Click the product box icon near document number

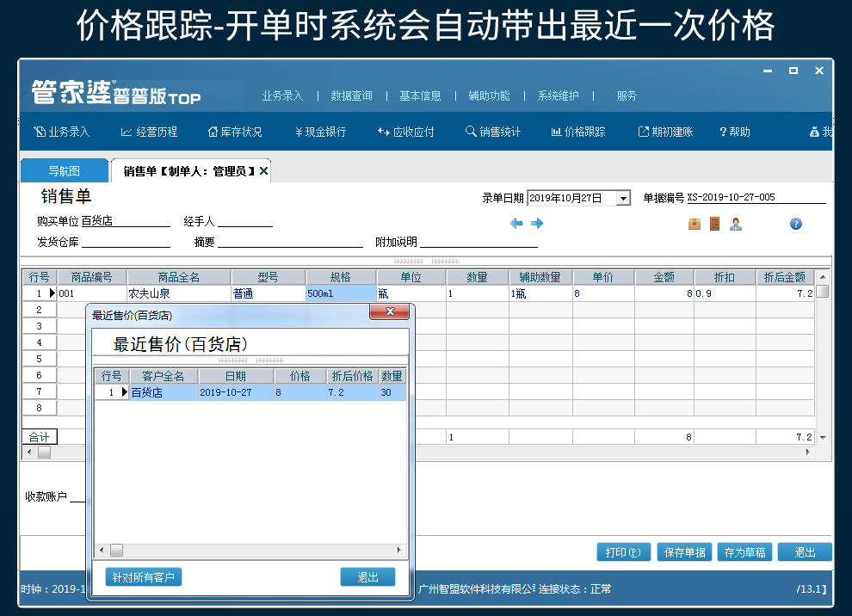(695, 224)
